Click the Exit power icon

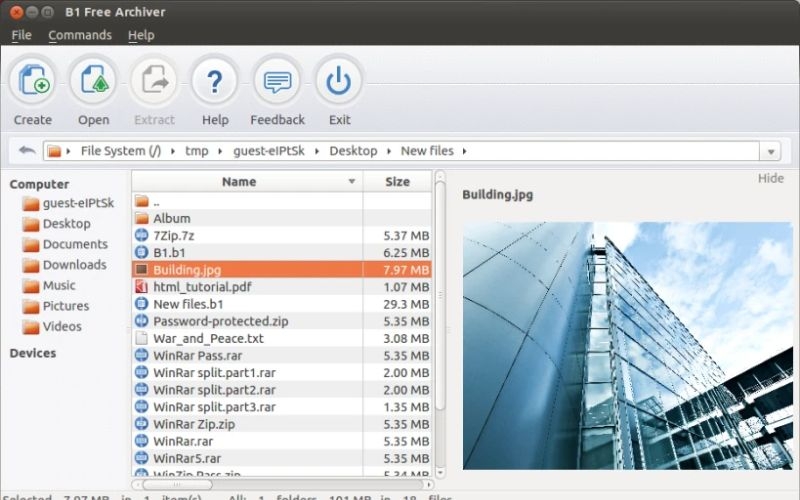click(339, 81)
